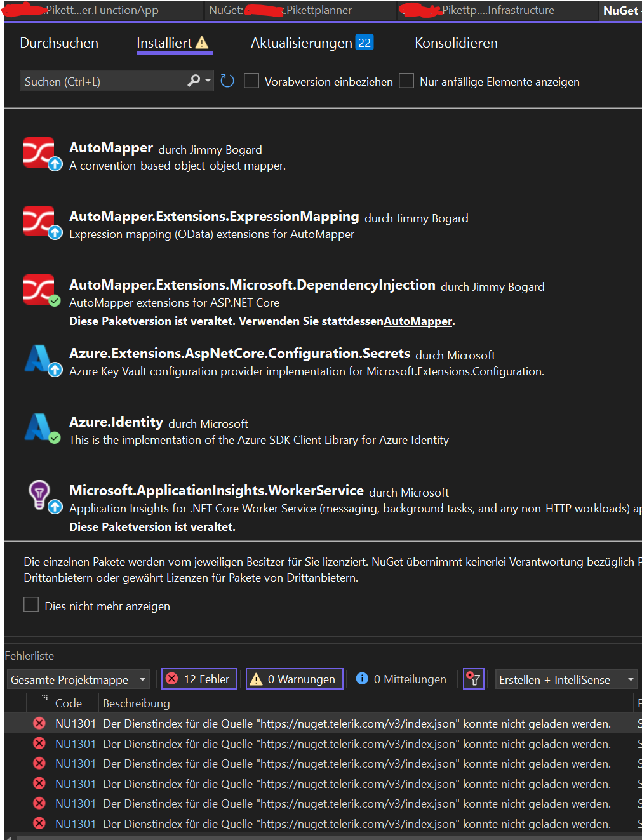Click the 12 Fehler button
The width and height of the screenshot is (642, 840).
click(x=199, y=678)
